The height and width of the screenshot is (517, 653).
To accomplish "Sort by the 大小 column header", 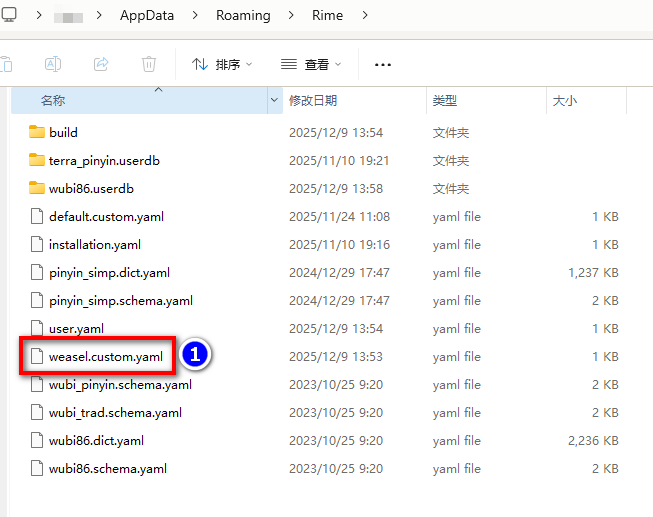I will 564,100.
